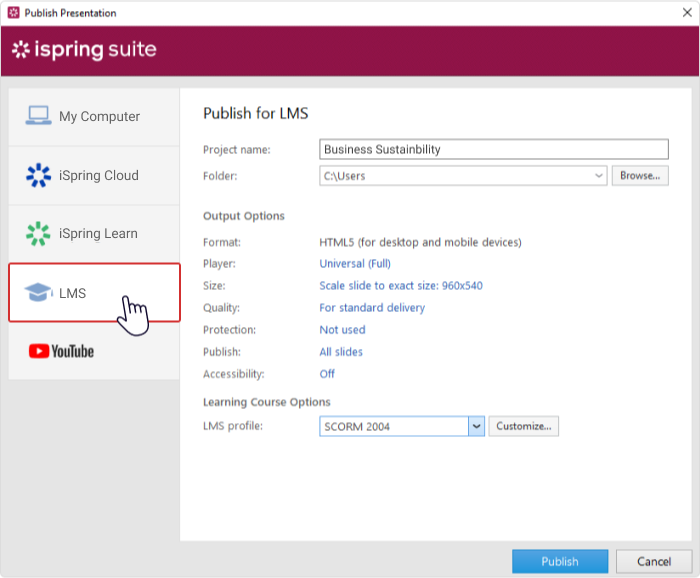Click the Publish Presentation title bar icon
700x578 pixels.
(x=14, y=12)
